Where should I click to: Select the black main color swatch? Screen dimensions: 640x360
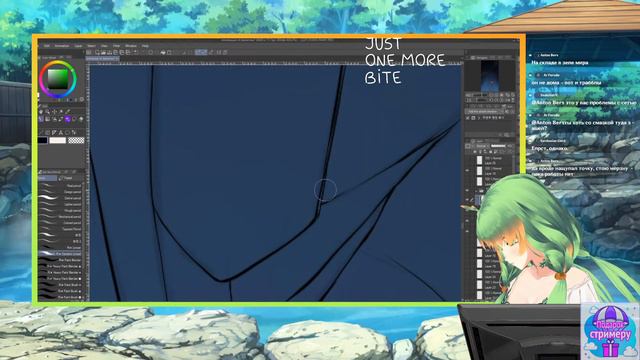42,140
